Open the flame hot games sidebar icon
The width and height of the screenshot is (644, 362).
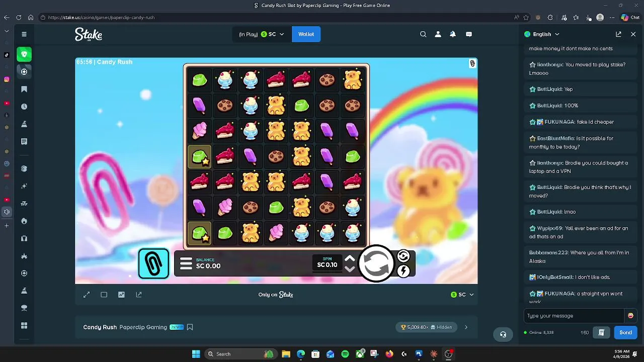point(24,221)
